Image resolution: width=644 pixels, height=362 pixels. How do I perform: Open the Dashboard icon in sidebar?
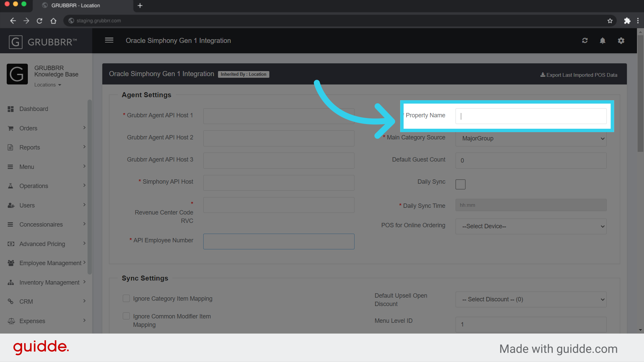(11, 109)
